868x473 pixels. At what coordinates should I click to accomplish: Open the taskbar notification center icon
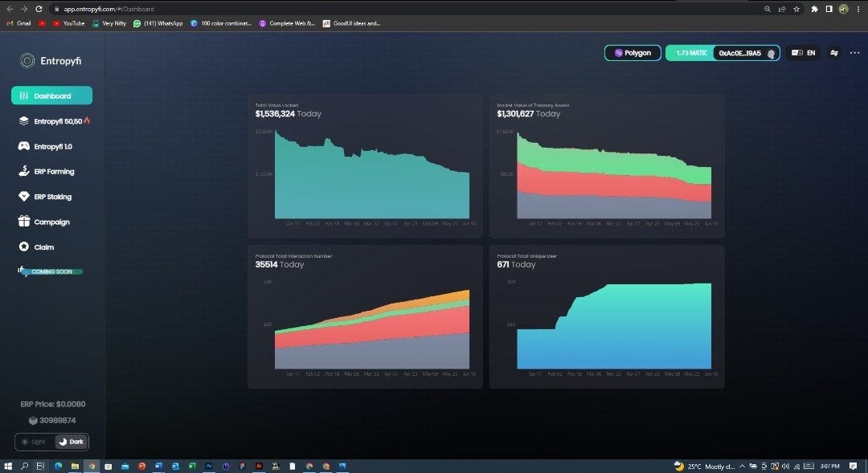point(853,467)
